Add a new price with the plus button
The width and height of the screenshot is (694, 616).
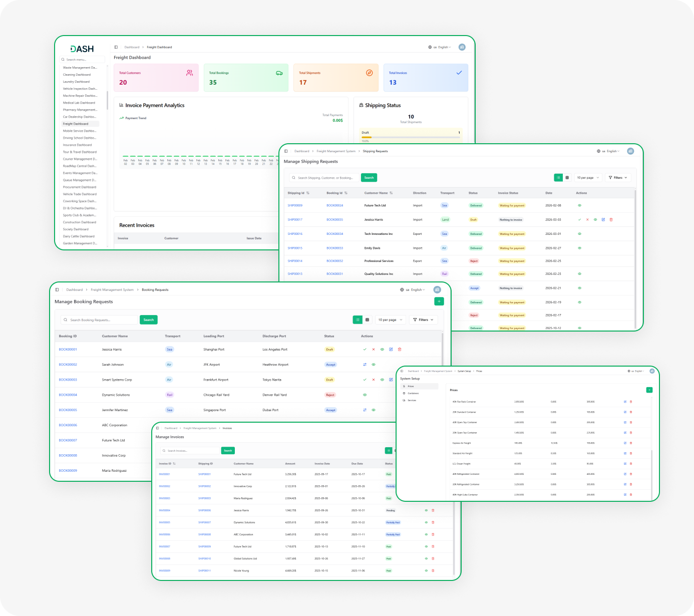[649, 390]
